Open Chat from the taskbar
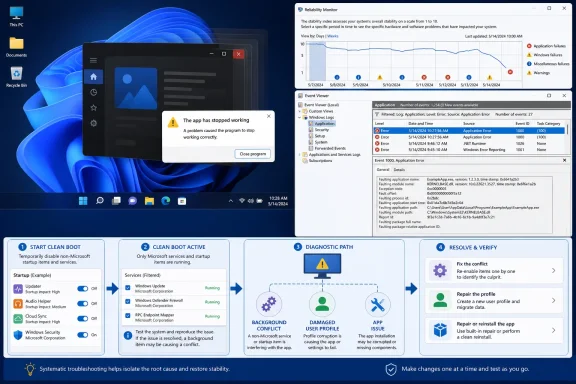 [x=133, y=201]
